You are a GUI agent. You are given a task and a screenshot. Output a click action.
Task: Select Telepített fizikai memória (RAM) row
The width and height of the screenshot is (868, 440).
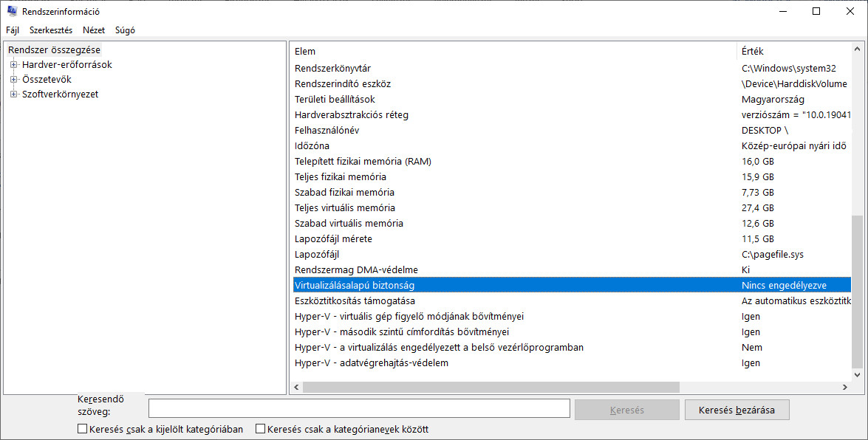click(x=571, y=162)
